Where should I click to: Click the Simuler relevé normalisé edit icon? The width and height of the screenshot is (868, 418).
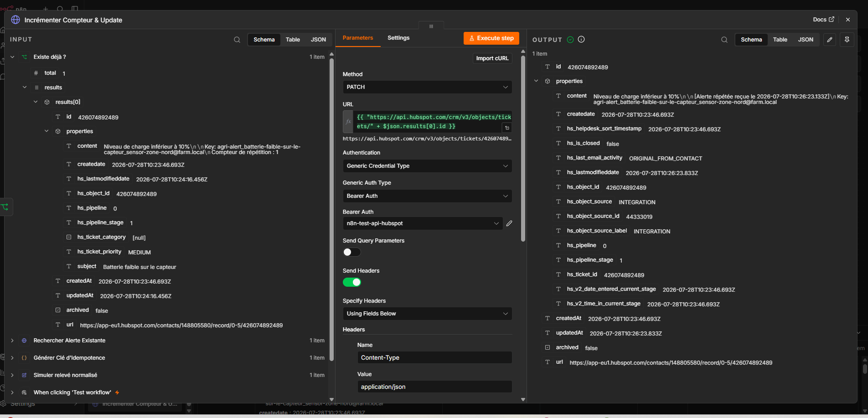click(x=25, y=375)
